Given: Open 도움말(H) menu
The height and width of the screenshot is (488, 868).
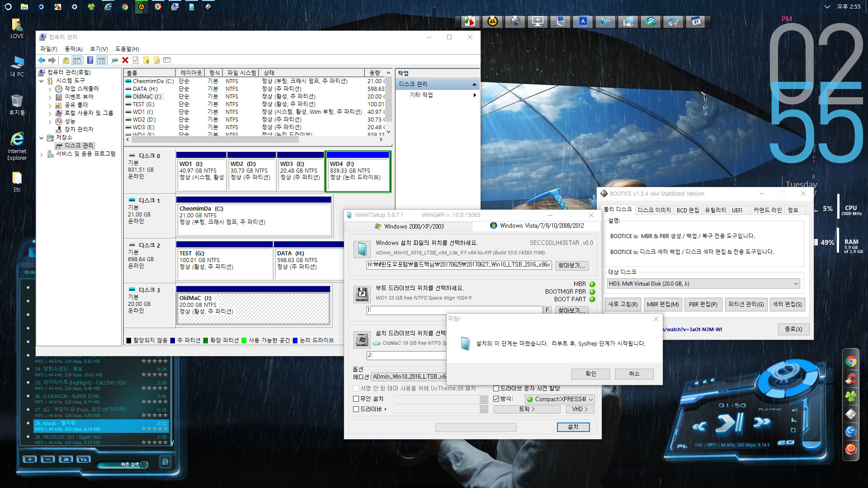Looking at the screenshot, I should (127, 49).
